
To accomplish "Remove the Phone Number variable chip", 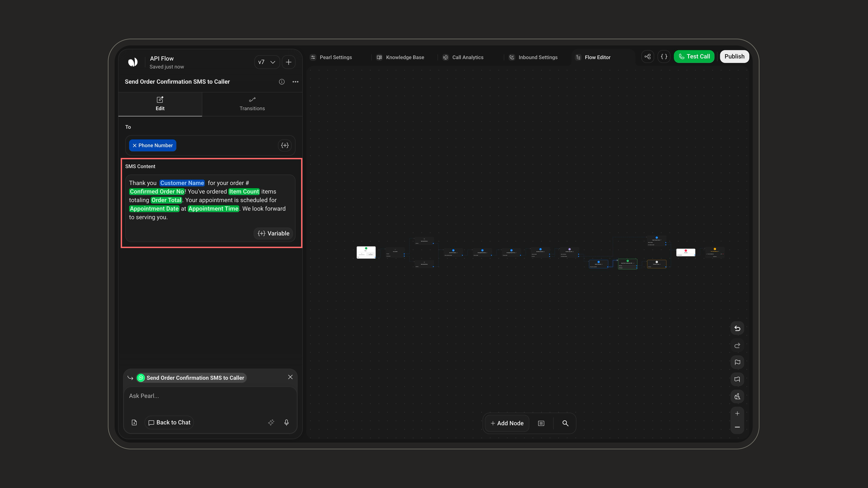I will pyautogui.click(x=134, y=146).
